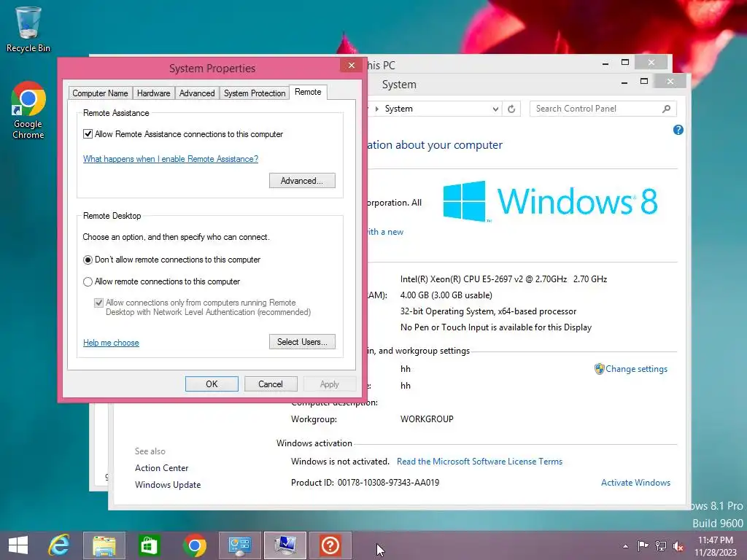Toggle Network Level Authentication checkbox
This screenshot has height=560, width=747.
point(98,303)
